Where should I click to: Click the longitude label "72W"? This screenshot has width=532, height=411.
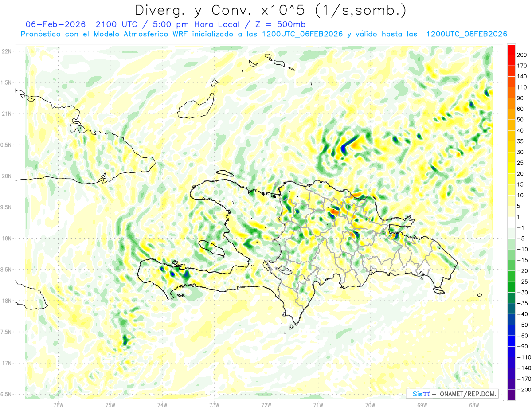click(x=266, y=405)
